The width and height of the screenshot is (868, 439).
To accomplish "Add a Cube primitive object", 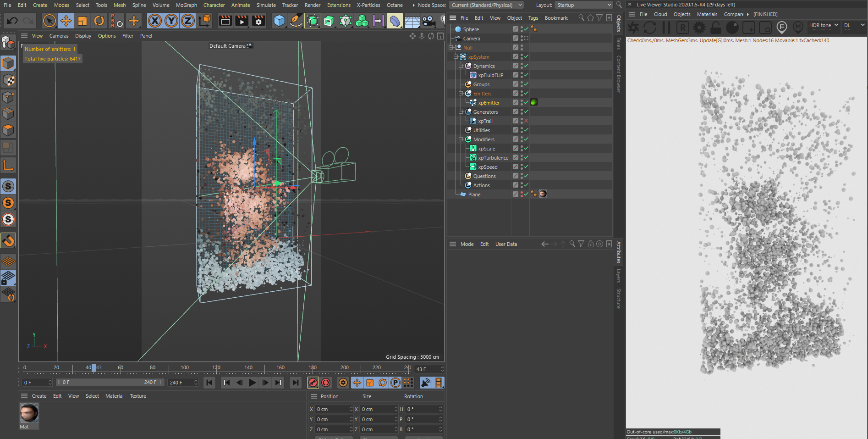I will pos(279,21).
